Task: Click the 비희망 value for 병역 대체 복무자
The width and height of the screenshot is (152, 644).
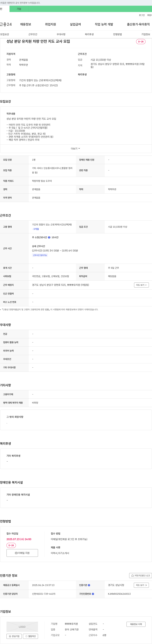Action: 35,403
